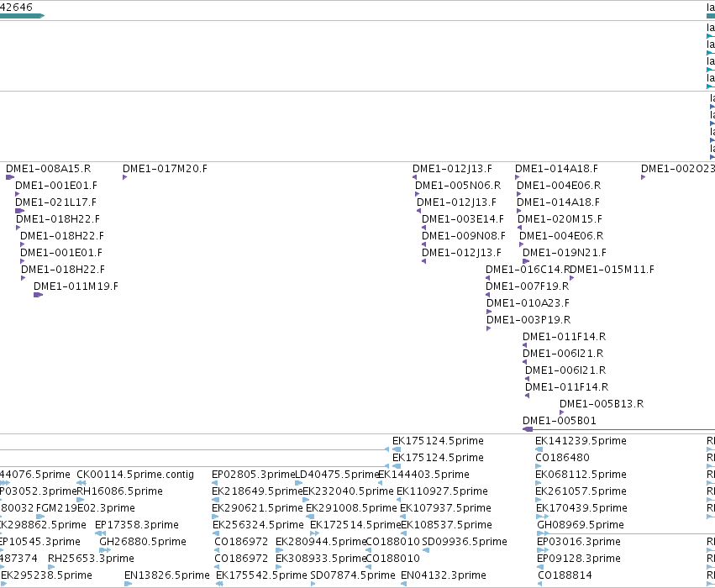Select the purple arrow glyph of DME1-008A15.R
Image resolution: width=715 pixels, height=588 pixels.
[x=10, y=177]
